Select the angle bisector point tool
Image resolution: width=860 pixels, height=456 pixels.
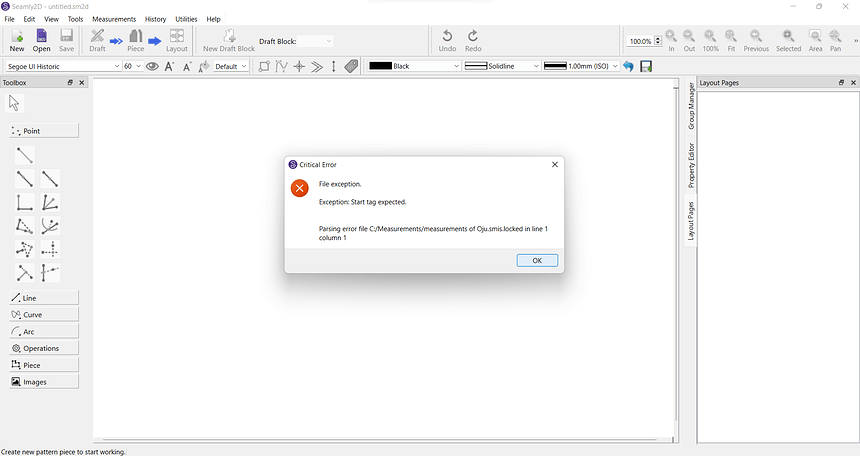50,202
